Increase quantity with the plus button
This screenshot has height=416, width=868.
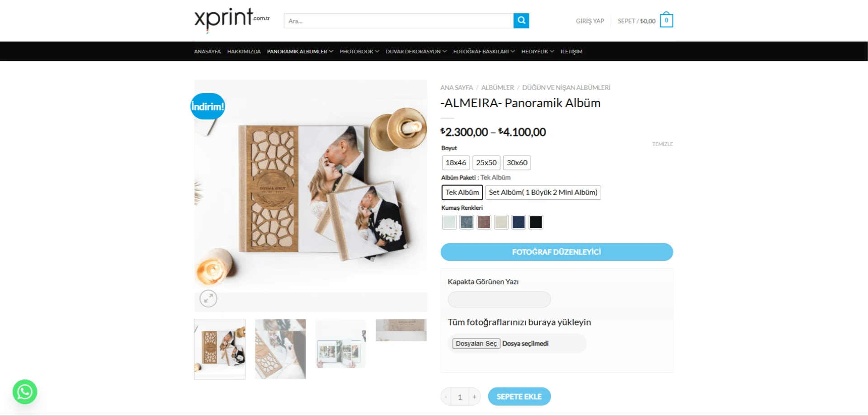(x=474, y=397)
